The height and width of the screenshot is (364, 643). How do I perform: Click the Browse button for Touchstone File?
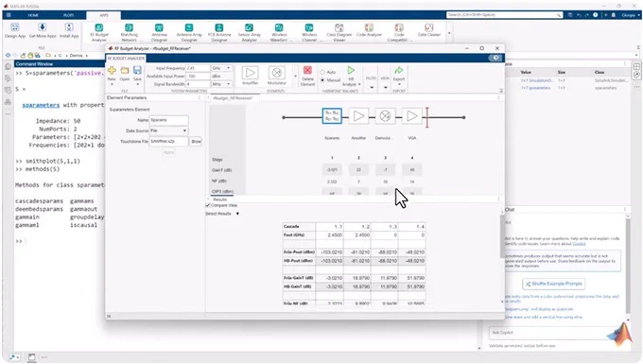(196, 141)
